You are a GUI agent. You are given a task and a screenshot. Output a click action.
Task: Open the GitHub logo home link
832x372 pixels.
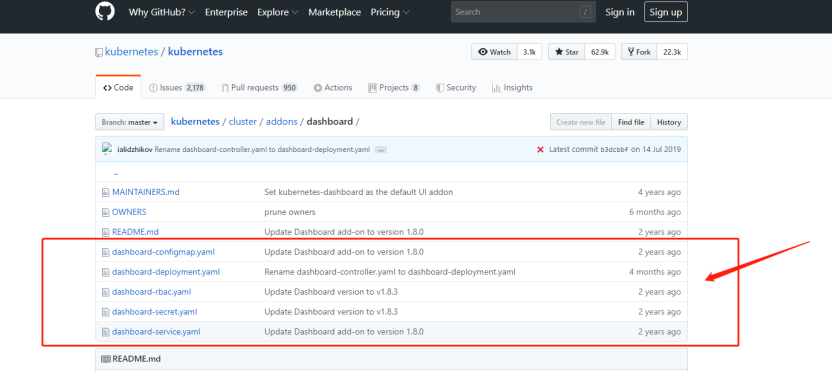(105, 12)
